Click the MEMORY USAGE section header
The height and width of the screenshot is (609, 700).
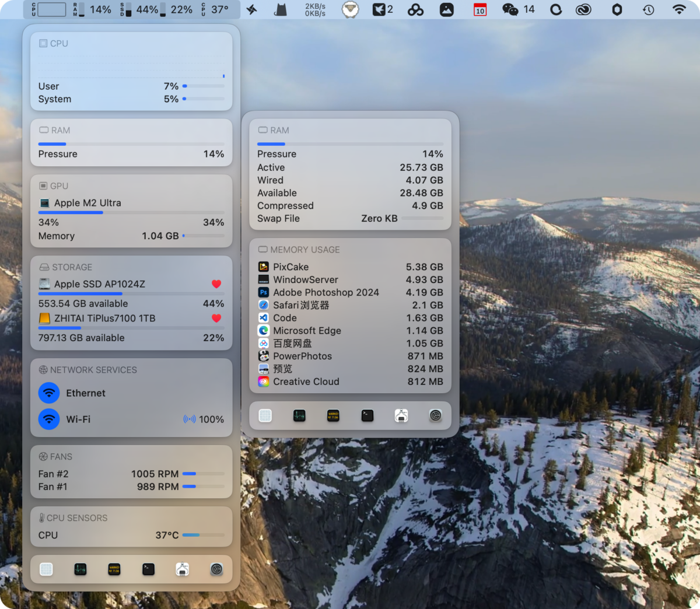(299, 250)
